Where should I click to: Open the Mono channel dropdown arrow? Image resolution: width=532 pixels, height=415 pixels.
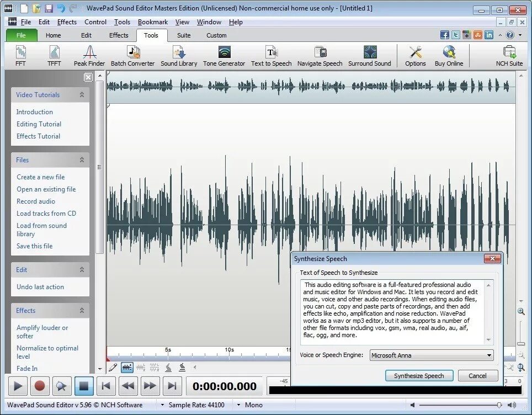(x=238, y=405)
